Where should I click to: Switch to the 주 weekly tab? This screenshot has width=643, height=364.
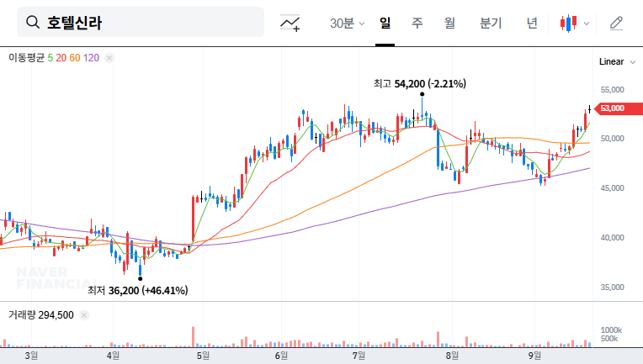[x=417, y=23]
